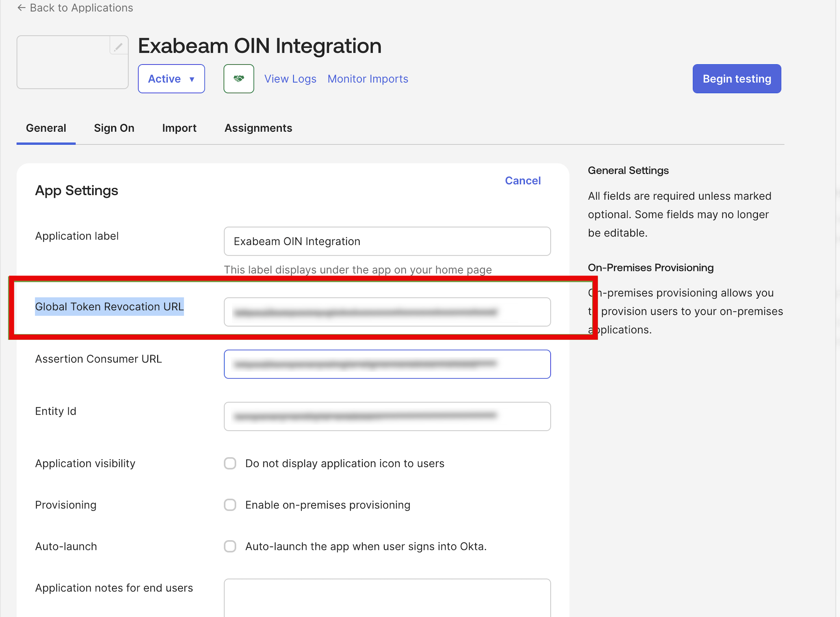Check Auto-launch the app when user signs into Okta
The image size is (840, 617).
(x=230, y=546)
